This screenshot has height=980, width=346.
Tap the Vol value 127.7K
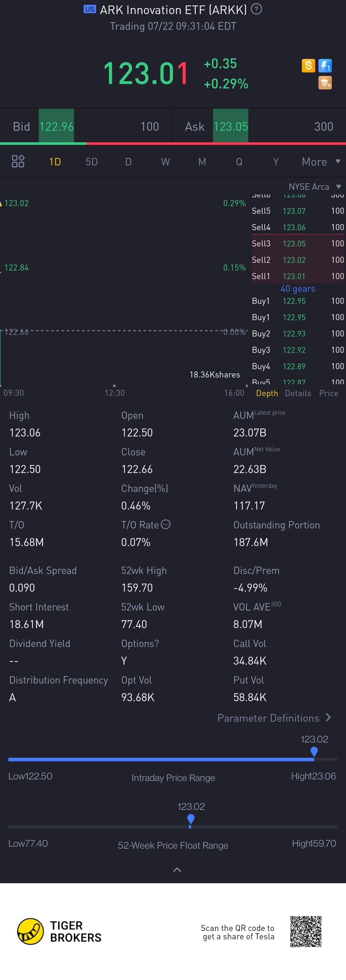(x=26, y=506)
